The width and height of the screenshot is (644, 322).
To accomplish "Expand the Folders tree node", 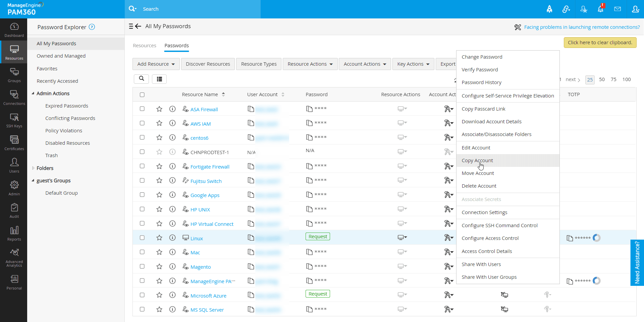I will [x=33, y=168].
